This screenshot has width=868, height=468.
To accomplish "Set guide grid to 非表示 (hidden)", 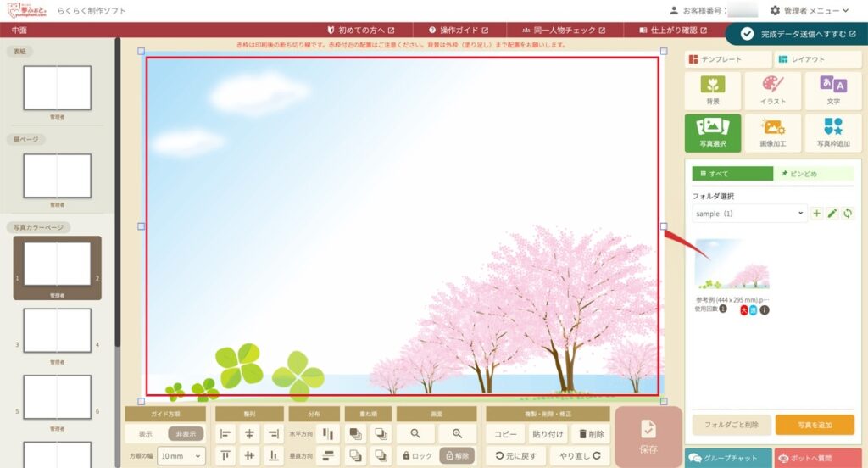I will tap(185, 433).
